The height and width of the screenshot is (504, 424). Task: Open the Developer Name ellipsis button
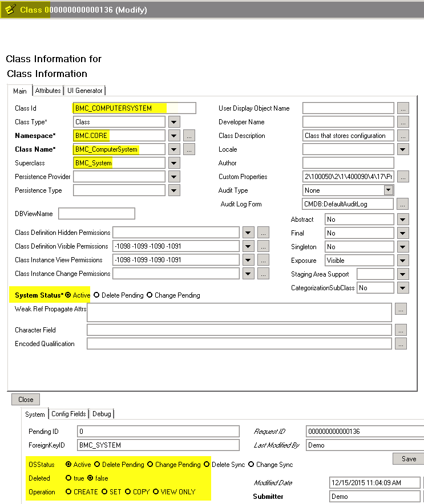pos(403,122)
